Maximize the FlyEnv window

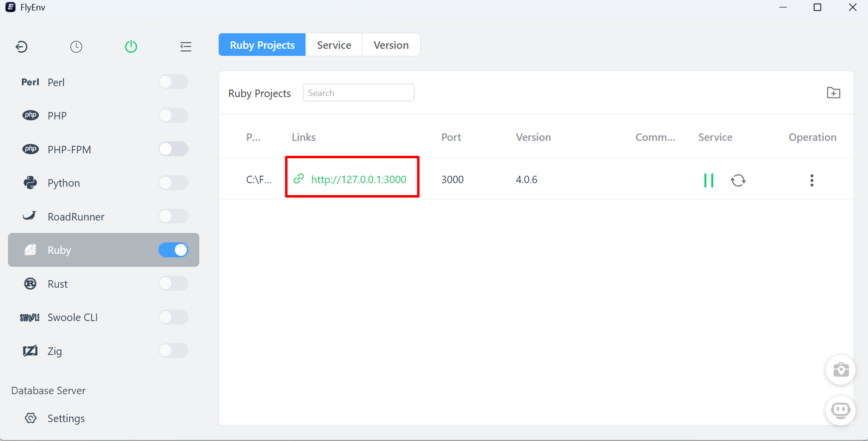[x=817, y=7]
